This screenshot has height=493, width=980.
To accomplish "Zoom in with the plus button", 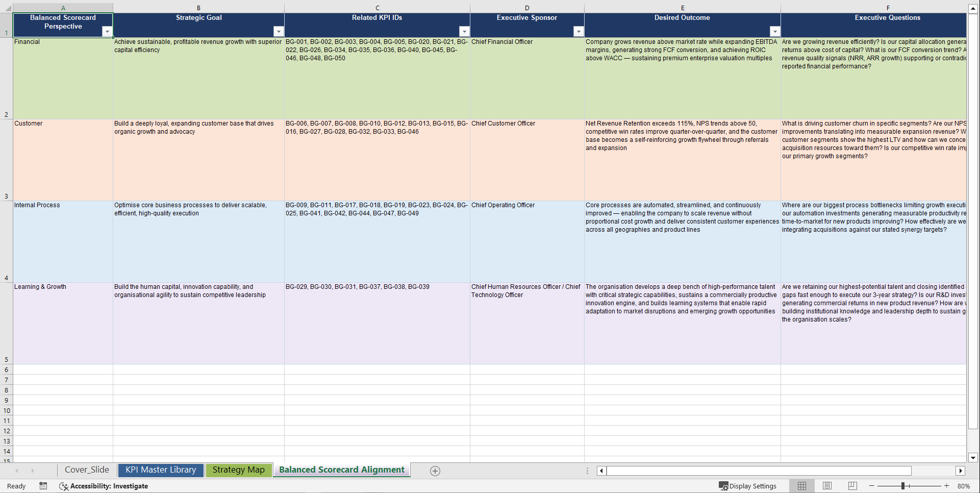I will 947,486.
